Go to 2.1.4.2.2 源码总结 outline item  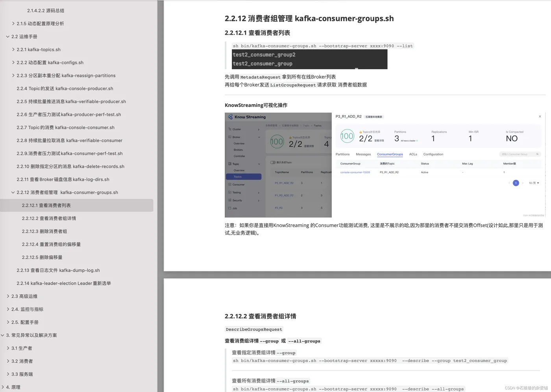click(46, 11)
